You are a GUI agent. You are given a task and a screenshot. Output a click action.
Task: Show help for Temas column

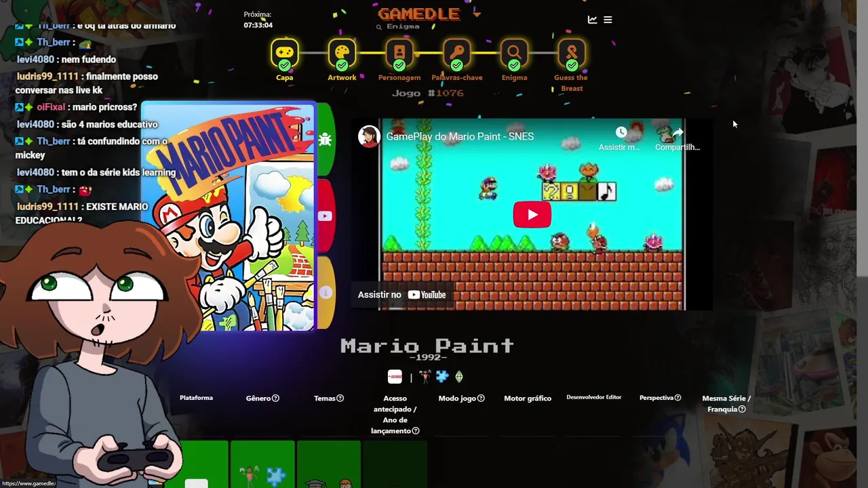coord(340,399)
